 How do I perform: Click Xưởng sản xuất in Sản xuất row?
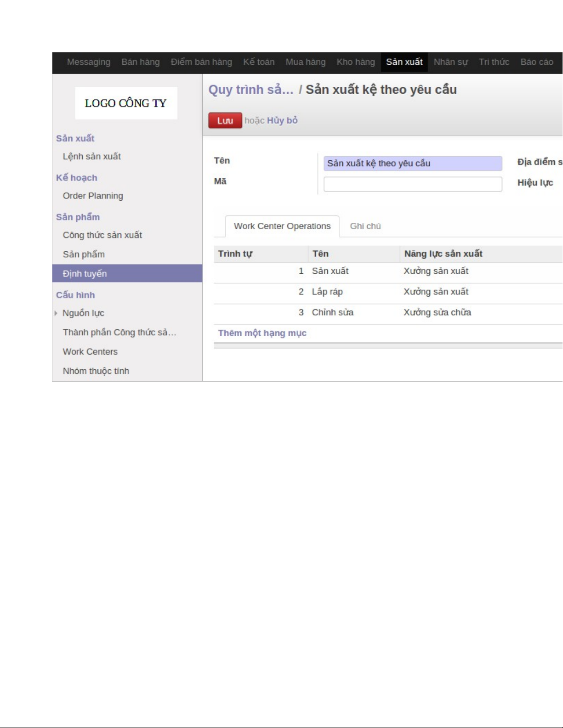[x=436, y=271]
